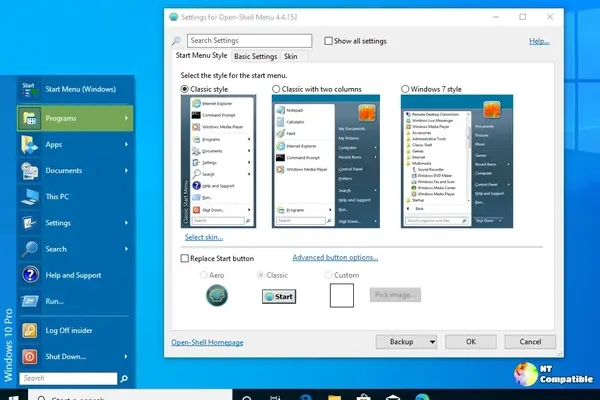Screen dimensions: 600x400
Task: Expand the Apps submenu arrow
Action: (x=126, y=144)
